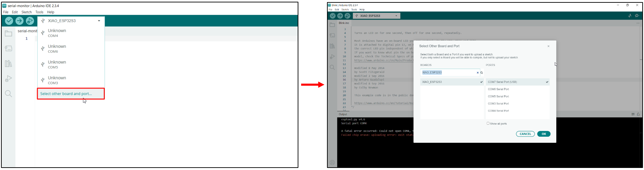Click Verify checkmark in Blink window
The image size is (644, 170).
(x=333, y=16)
